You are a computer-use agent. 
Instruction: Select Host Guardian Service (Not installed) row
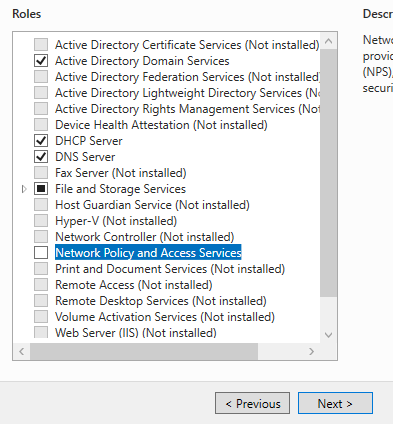coord(152,205)
